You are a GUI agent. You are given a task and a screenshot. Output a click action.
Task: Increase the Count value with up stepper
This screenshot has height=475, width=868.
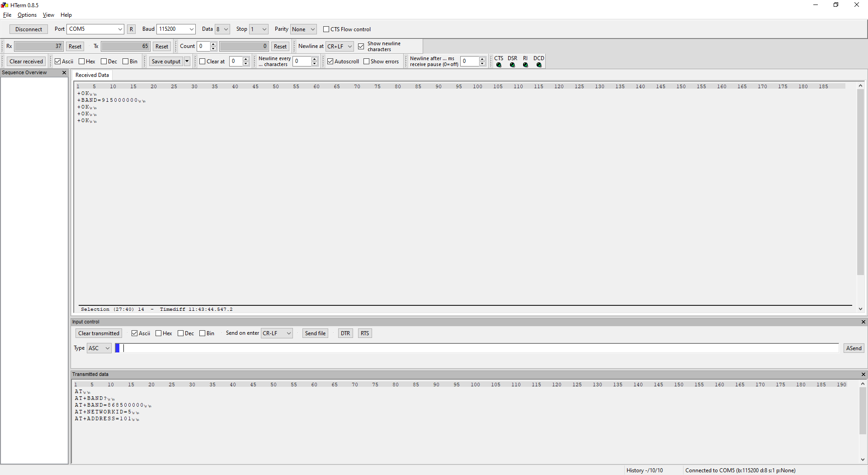click(x=212, y=44)
